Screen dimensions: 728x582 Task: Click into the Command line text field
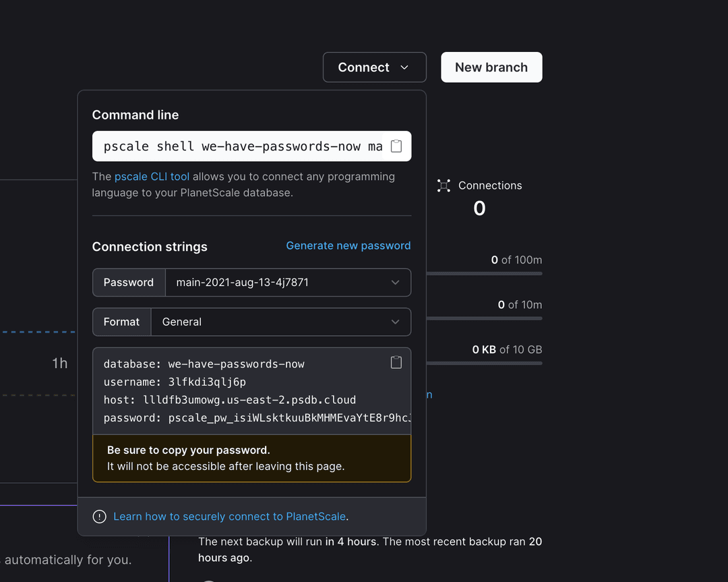239,146
